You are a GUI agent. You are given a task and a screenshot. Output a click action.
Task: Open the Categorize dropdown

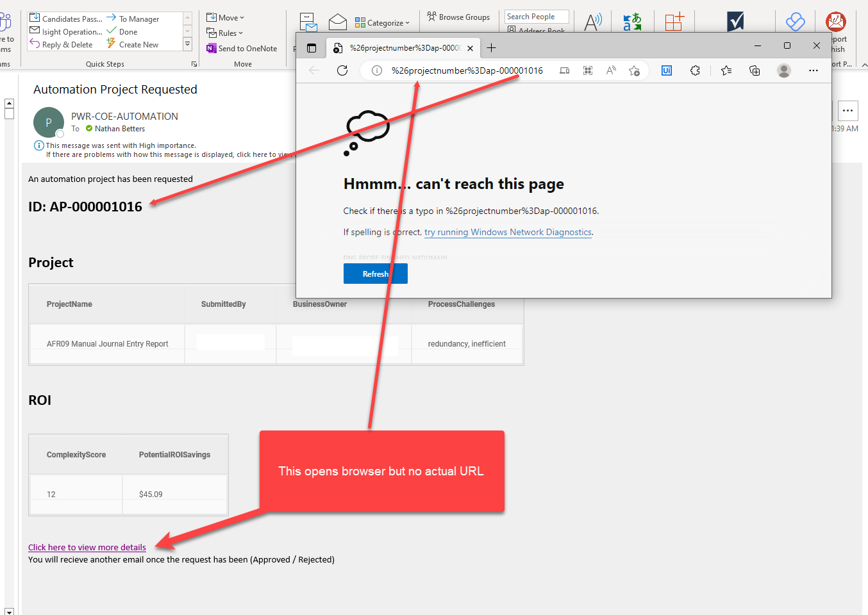[x=383, y=22]
